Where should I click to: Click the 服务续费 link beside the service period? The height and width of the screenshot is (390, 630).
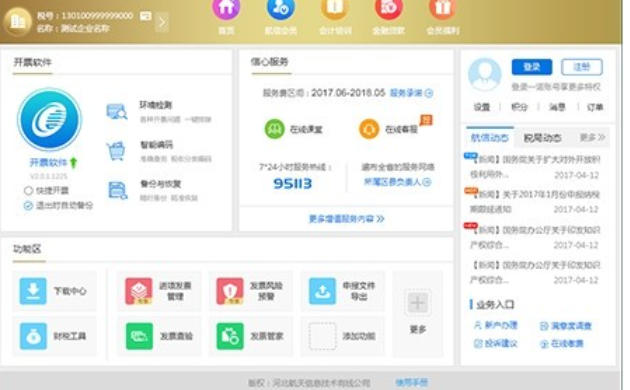411,93
